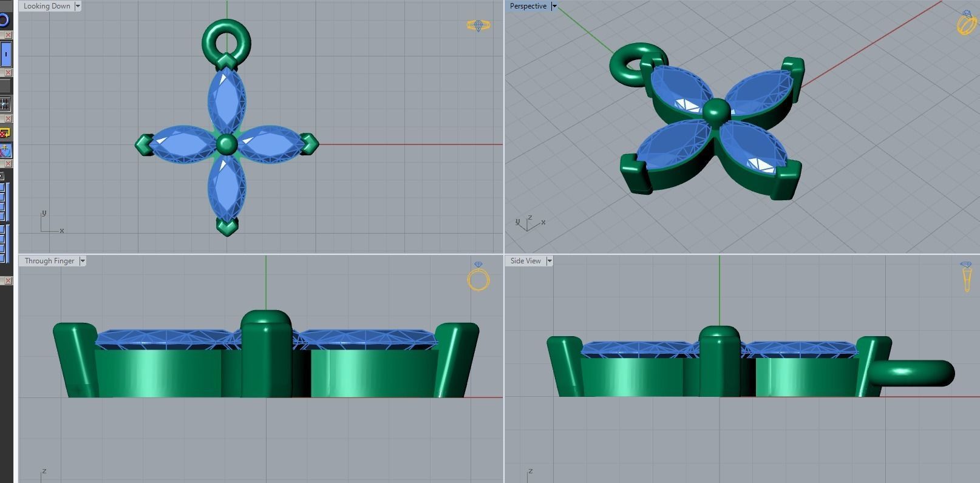Click the yellow top-down ring icon in Looking Down viewport

478,25
